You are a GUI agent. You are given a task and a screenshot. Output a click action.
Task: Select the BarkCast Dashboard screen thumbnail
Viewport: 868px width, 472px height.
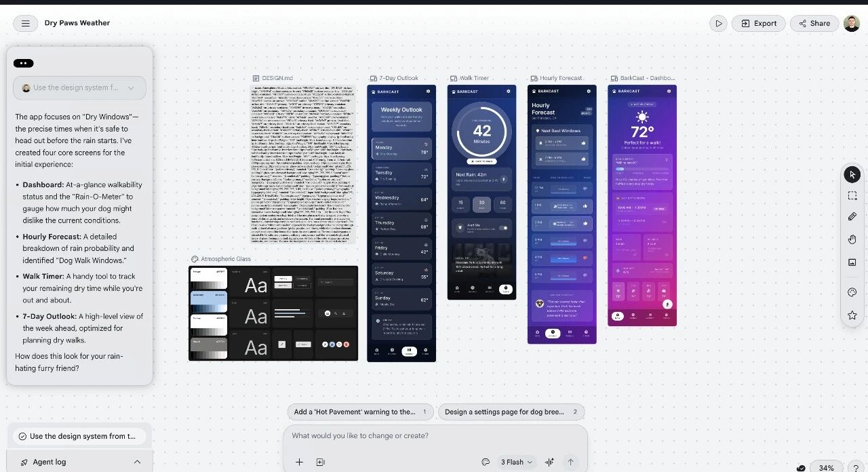642,205
